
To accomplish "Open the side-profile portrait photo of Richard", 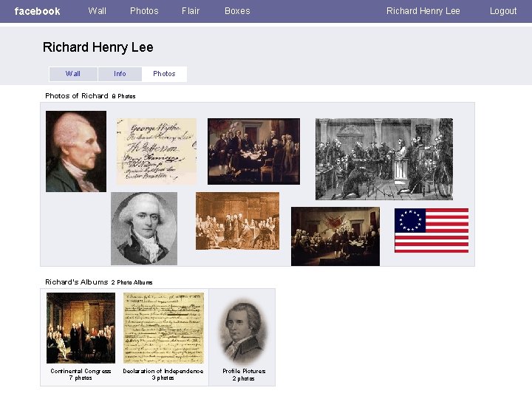I will point(76,151).
